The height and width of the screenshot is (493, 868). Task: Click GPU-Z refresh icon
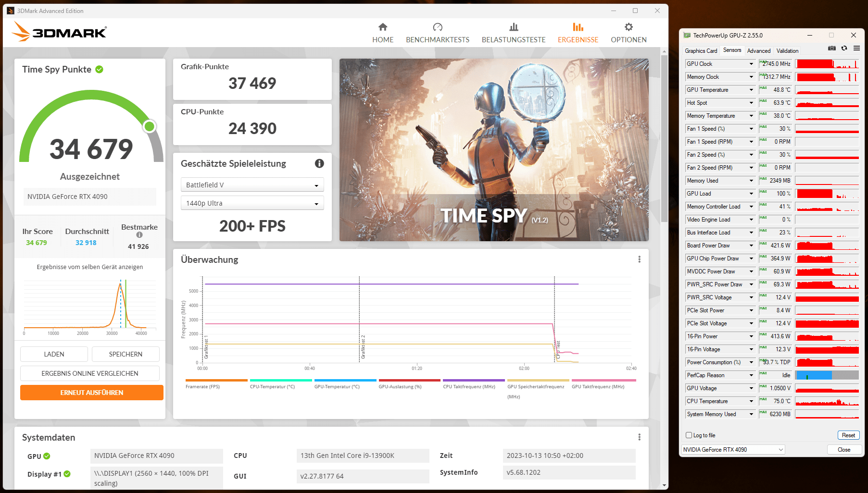point(844,48)
